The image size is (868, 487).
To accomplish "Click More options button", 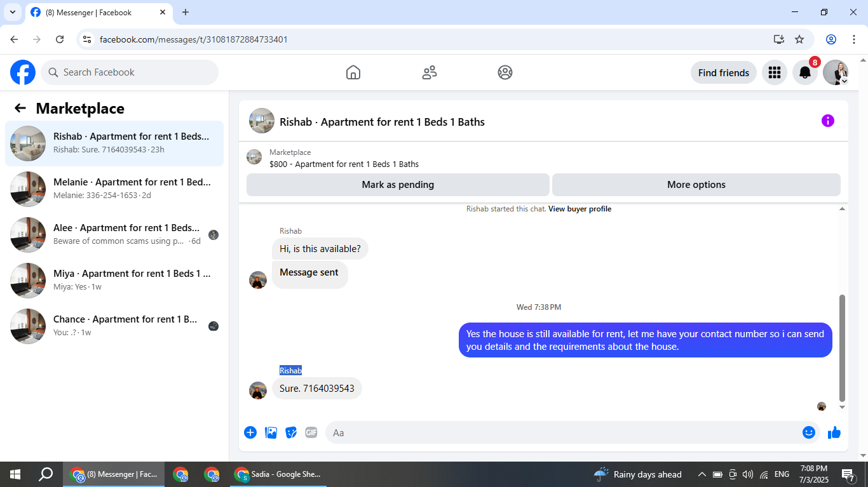I will [x=696, y=185].
